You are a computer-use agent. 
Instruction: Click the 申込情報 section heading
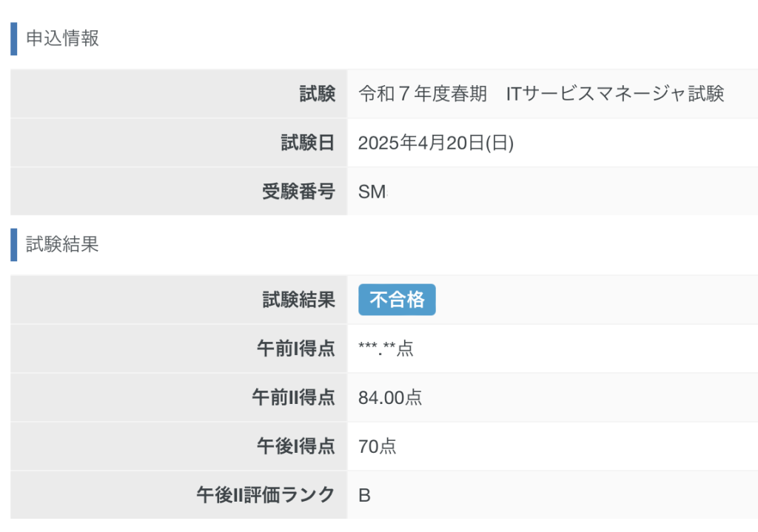pos(62,38)
